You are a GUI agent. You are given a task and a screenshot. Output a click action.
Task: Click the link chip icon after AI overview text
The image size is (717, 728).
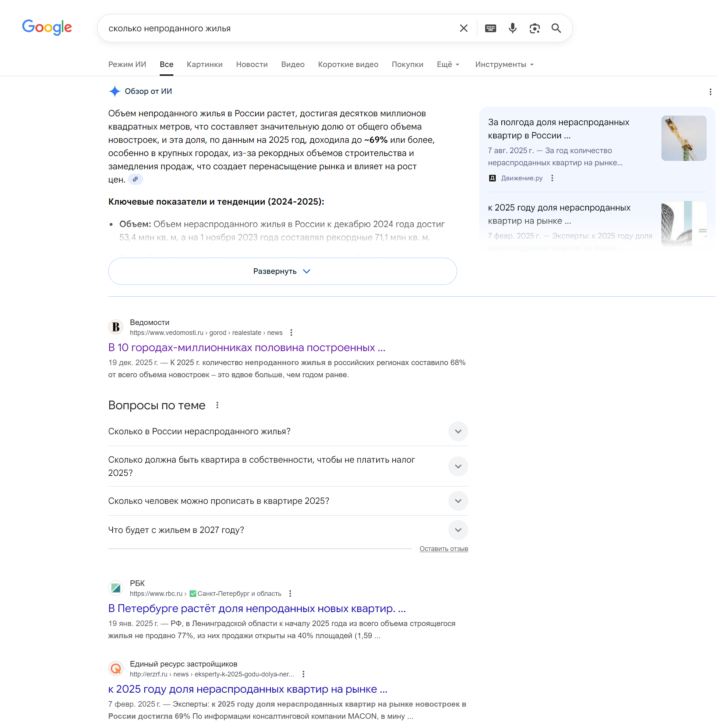135,180
